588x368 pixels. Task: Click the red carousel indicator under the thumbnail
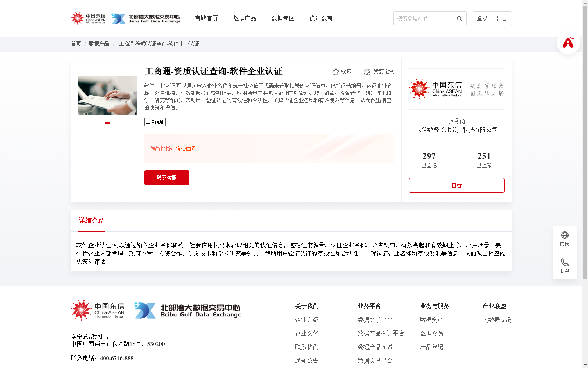point(108,123)
